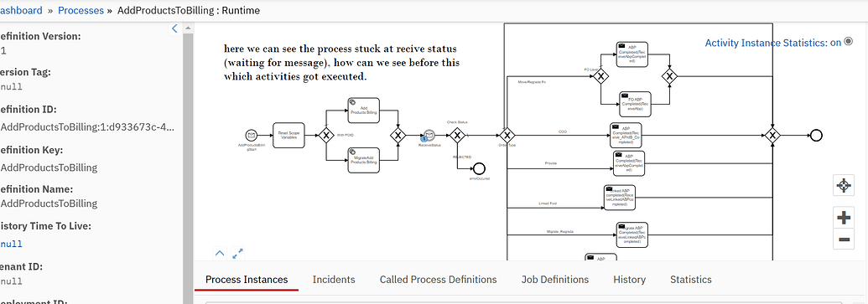868x304 pixels.
Task: Select the ReceiveStatus message catch event
Action: (x=429, y=135)
